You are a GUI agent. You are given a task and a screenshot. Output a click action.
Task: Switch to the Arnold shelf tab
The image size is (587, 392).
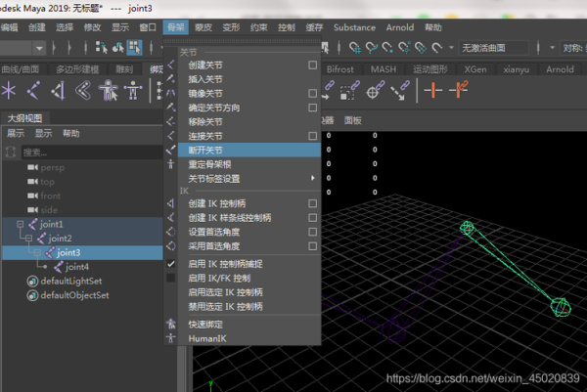click(x=560, y=69)
